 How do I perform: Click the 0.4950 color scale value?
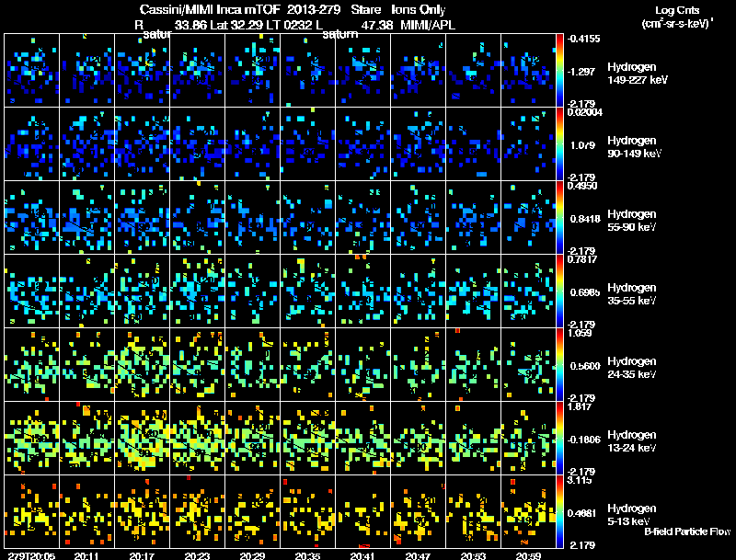(582, 186)
